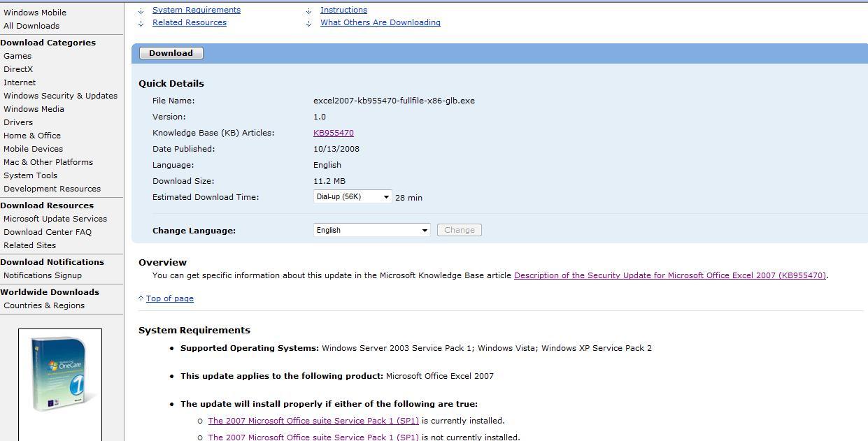The height and width of the screenshot is (441, 868).
Task: Click the Download button
Action: point(171,52)
